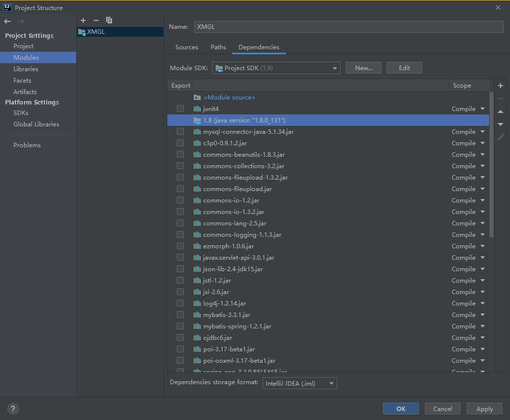
Task: Enable Export for log4j-1.2.14.jar
Action: [180, 304]
